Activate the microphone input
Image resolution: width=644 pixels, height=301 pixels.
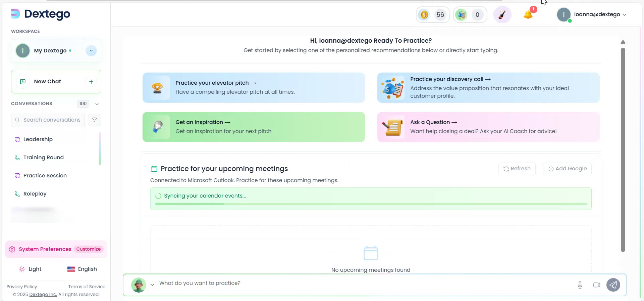[x=580, y=285]
